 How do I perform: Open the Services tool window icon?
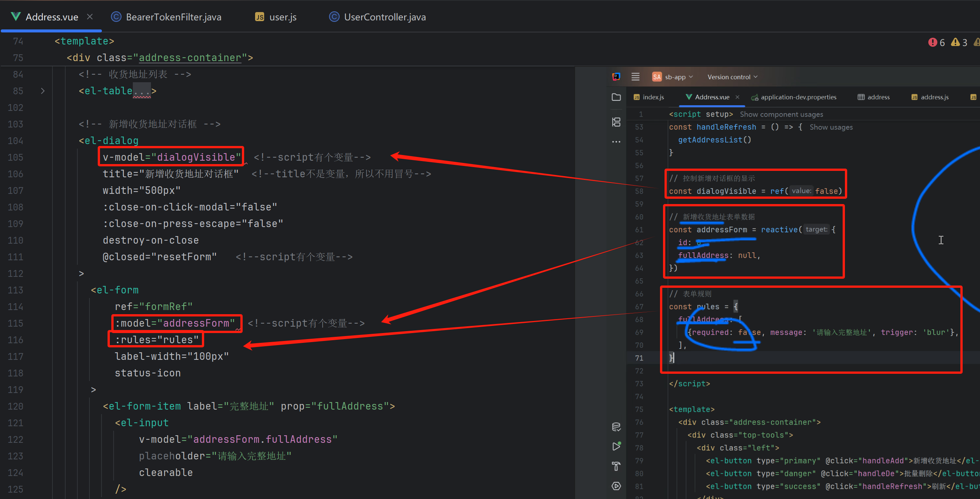(x=616, y=486)
